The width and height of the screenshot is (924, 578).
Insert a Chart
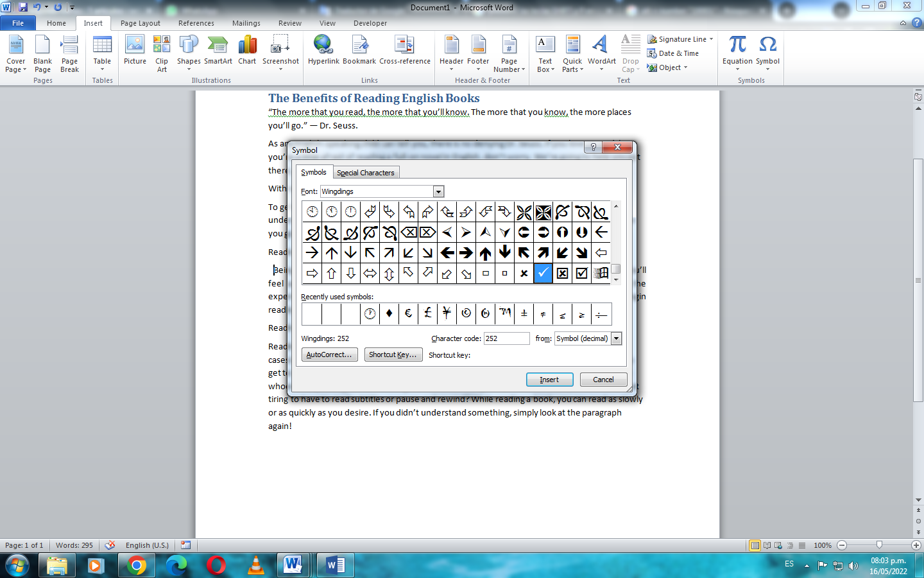pos(247,50)
